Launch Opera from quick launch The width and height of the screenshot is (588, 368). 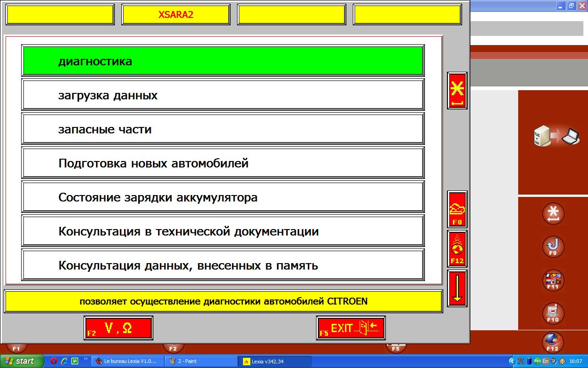pyautogui.click(x=54, y=361)
